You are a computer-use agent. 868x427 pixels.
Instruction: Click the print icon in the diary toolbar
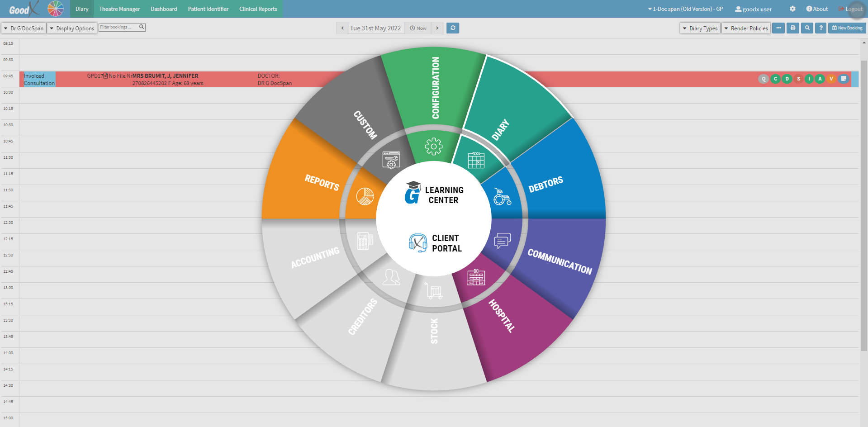(x=793, y=28)
